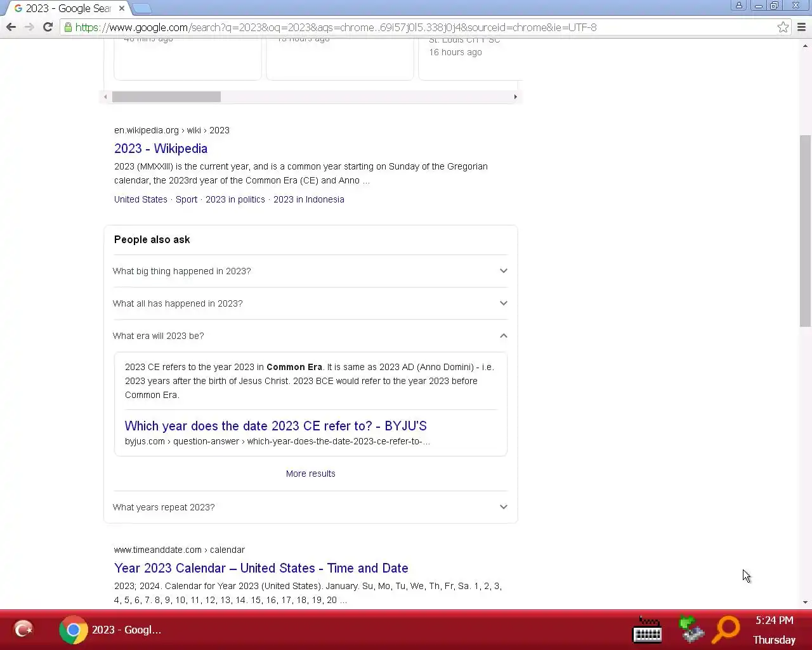This screenshot has width=812, height=650.
Task: Open the 2023 - Wikipedia result
Action: 160,149
